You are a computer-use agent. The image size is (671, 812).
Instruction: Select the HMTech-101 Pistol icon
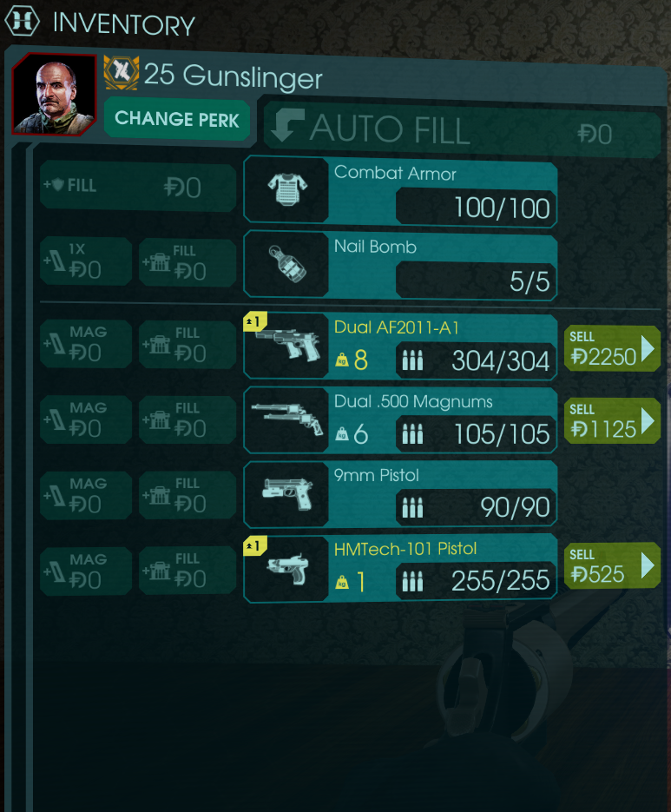287,569
